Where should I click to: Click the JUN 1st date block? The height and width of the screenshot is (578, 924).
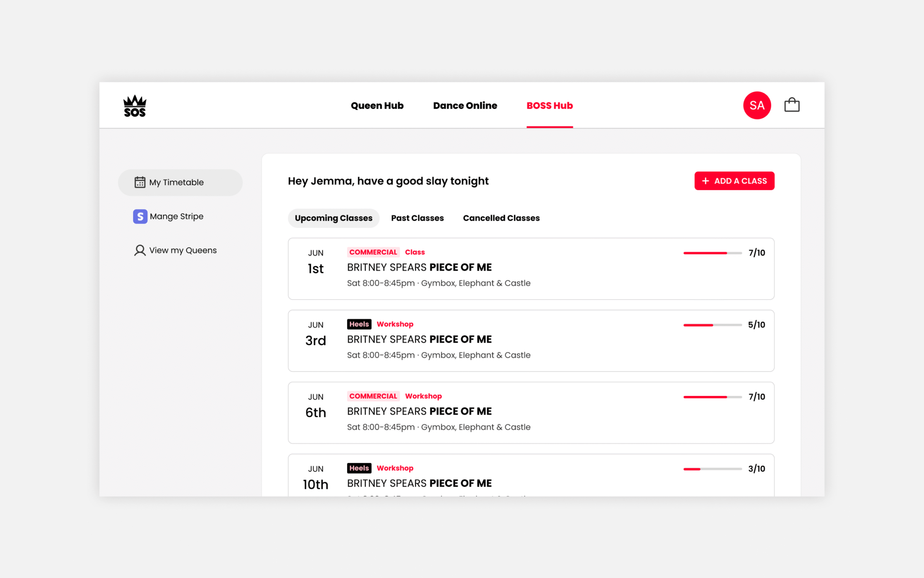(315, 262)
